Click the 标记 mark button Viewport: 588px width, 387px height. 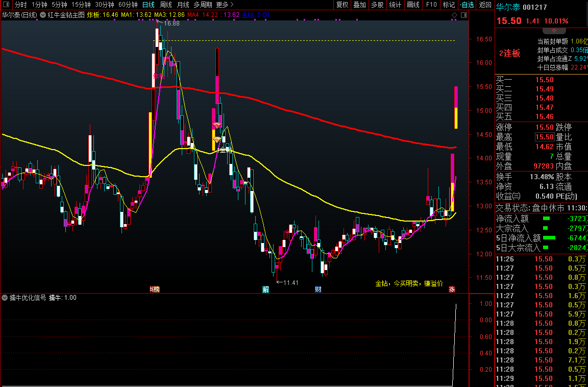[449, 5]
